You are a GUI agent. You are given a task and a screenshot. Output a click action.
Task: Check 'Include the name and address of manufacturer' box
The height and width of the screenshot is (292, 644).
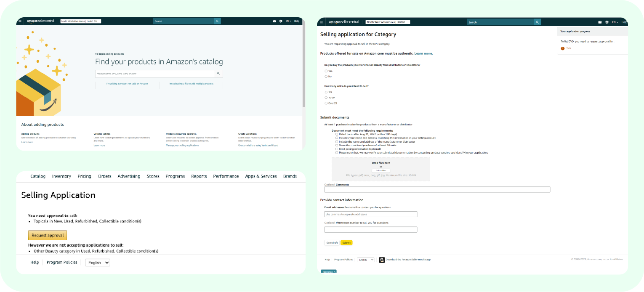[x=337, y=141]
